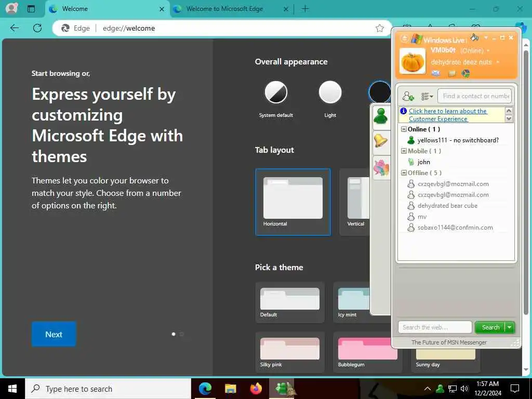This screenshot has height=399, width=532.
Task: Open Firefox from the taskbar
Action: click(256, 389)
